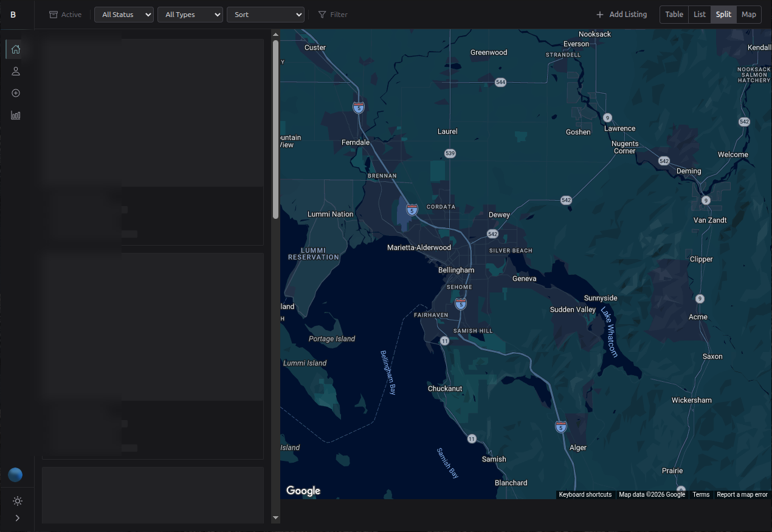The width and height of the screenshot is (772, 532).
Task: Toggle the Active archive filter
Action: 65,15
